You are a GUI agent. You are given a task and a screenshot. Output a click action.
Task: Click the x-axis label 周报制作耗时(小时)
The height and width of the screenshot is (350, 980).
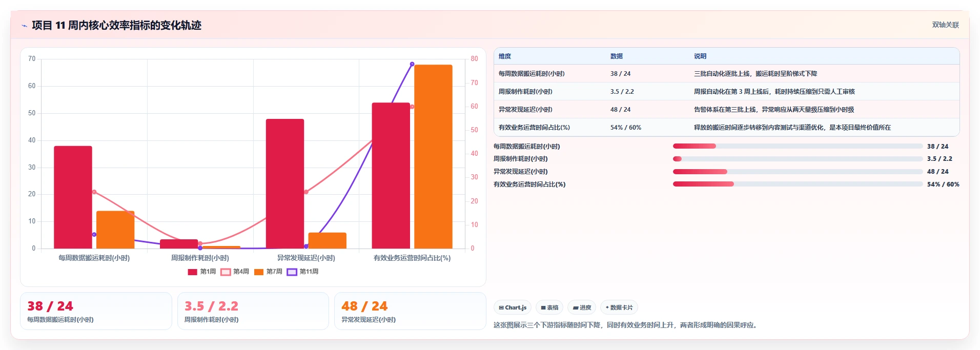coord(200,258)
